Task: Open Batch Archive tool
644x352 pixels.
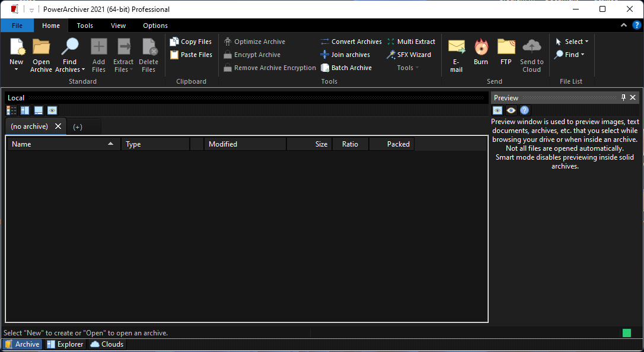Action: tap(346, 68)
